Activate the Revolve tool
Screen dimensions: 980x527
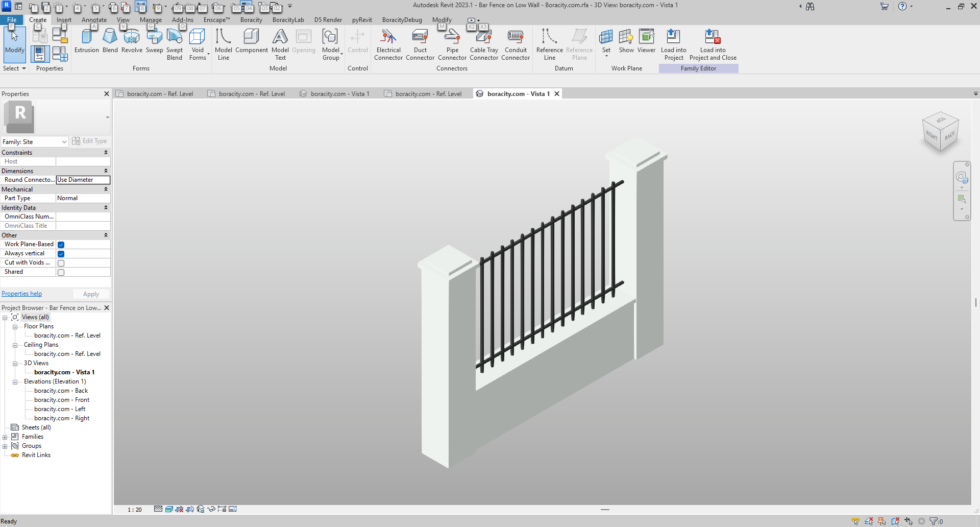point(132,41)
